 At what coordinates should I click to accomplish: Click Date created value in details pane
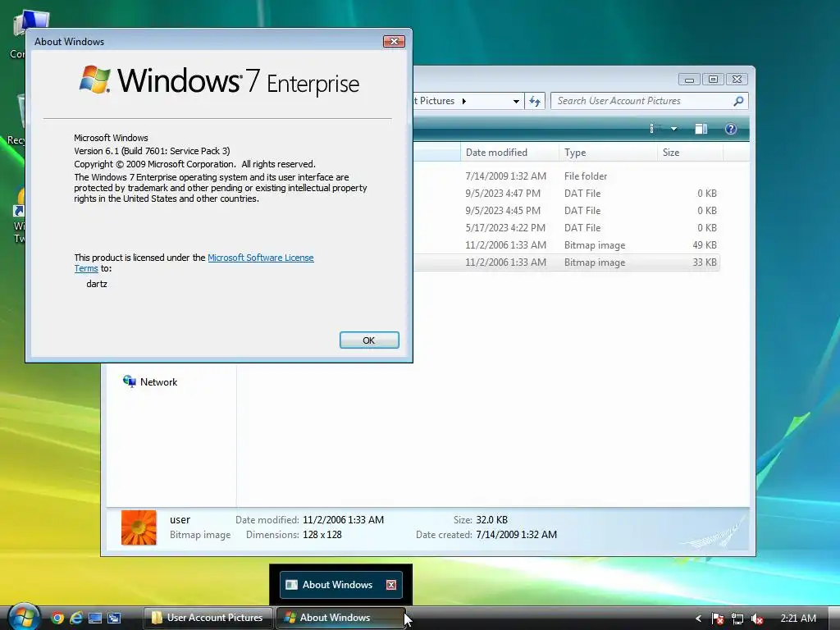(x=517, y=535)
